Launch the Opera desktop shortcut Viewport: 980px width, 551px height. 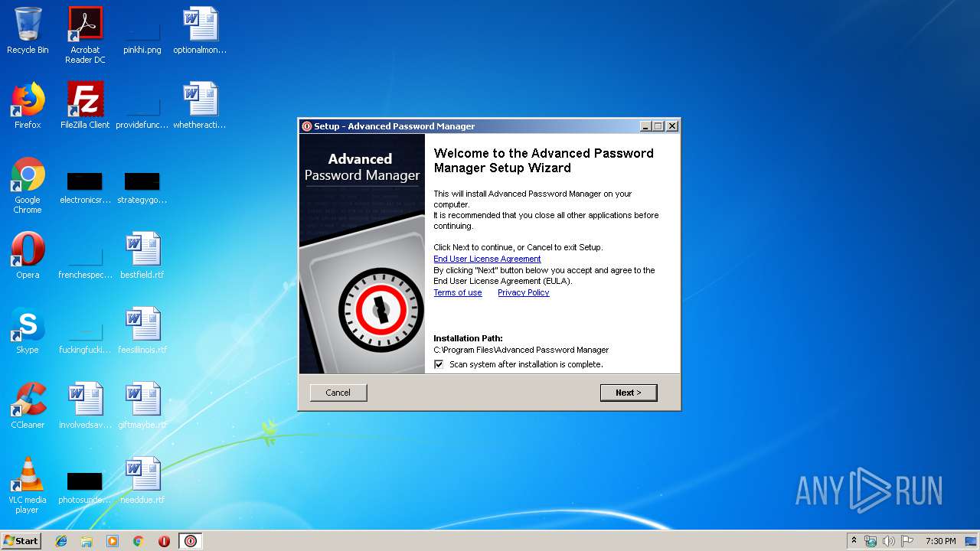pos(28,256)
